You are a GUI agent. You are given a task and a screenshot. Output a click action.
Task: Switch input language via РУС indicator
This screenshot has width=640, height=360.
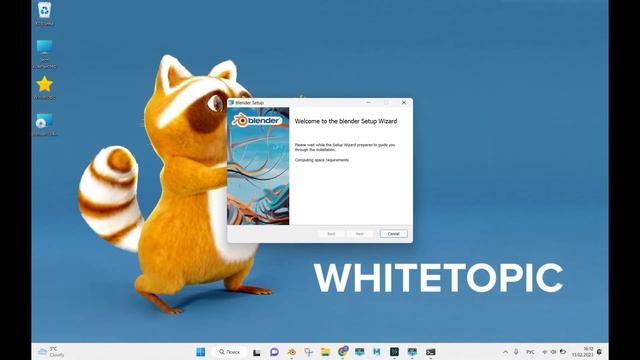click(530, 352)
